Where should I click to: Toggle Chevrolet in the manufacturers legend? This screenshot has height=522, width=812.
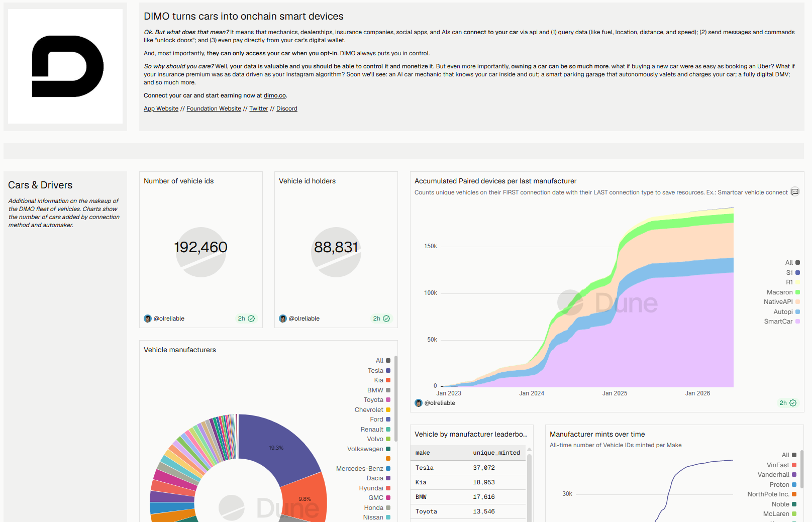372,410
